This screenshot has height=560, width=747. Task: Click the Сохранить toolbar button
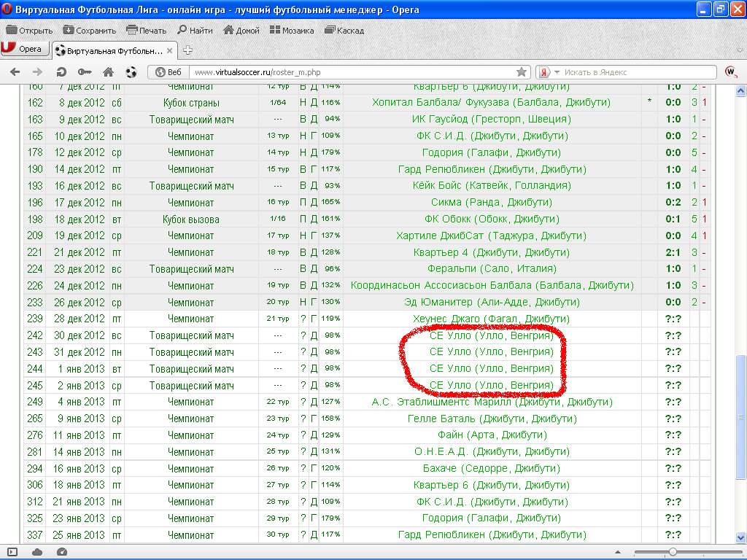[x=90, y=31]
